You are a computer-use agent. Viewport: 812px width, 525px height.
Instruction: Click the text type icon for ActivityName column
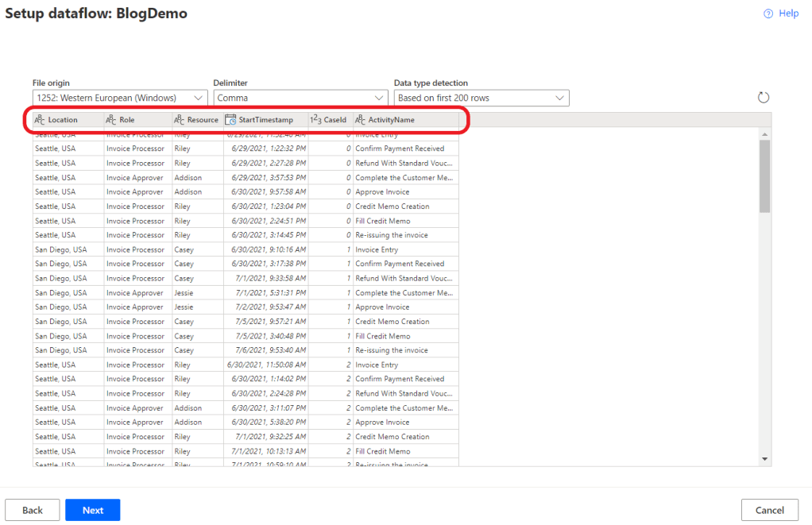coord(360,120)
